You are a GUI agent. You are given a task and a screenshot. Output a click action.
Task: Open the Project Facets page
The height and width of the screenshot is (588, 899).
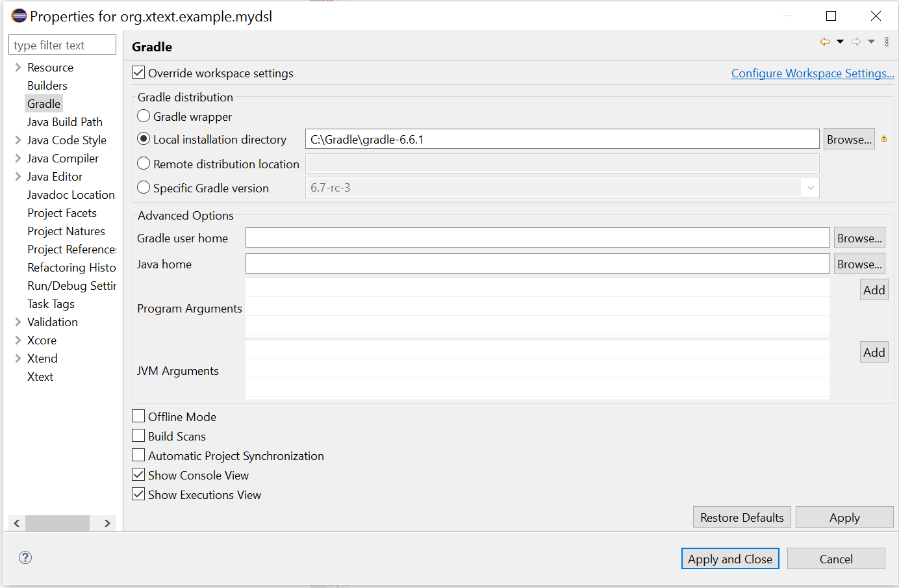[62, 213]
